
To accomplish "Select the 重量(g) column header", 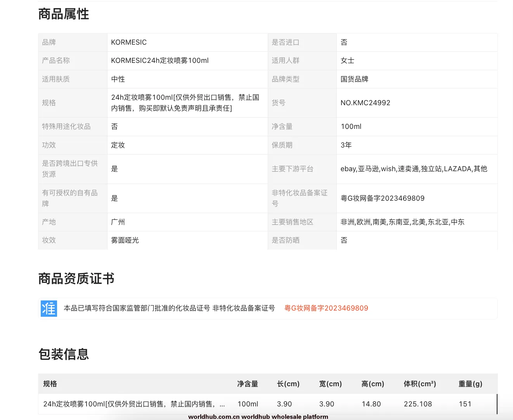I will [x=470, y=384].
